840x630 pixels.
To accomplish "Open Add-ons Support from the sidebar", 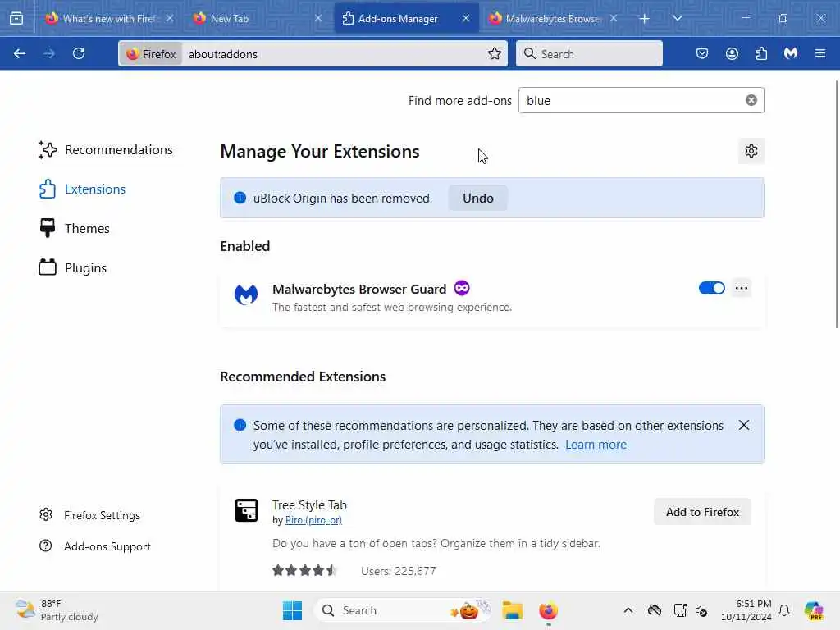I will click(95, 546).
